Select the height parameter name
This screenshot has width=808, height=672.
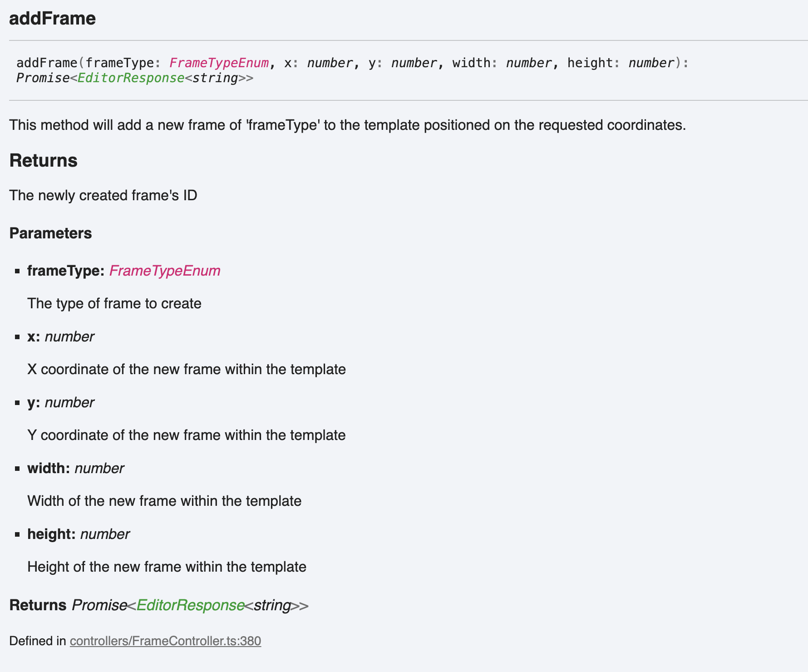tap(51, 534)
